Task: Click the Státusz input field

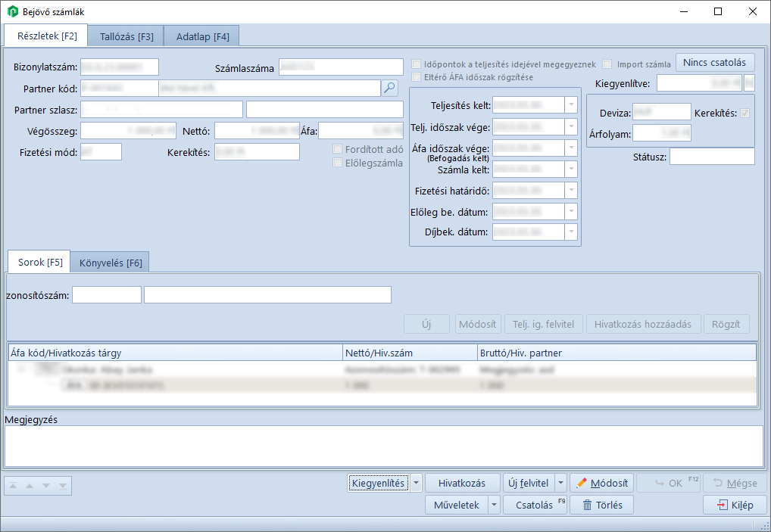Action: tap(712, 157)
